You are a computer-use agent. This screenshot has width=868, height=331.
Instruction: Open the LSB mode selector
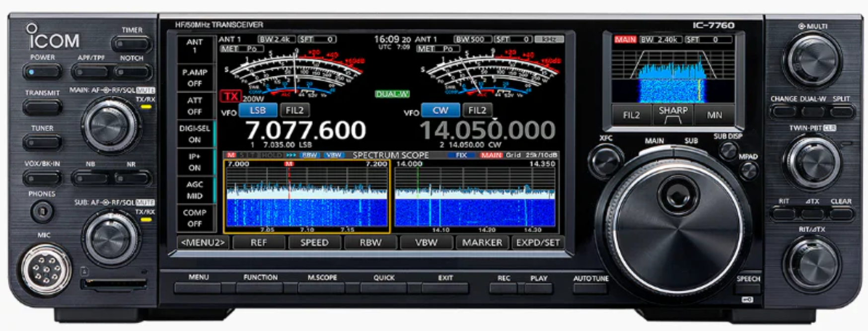coord(258,110)
